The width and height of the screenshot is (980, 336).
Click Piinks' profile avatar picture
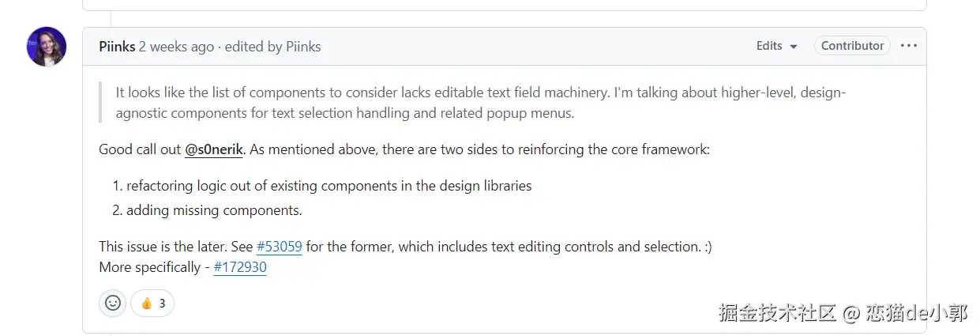click(47, 47)
